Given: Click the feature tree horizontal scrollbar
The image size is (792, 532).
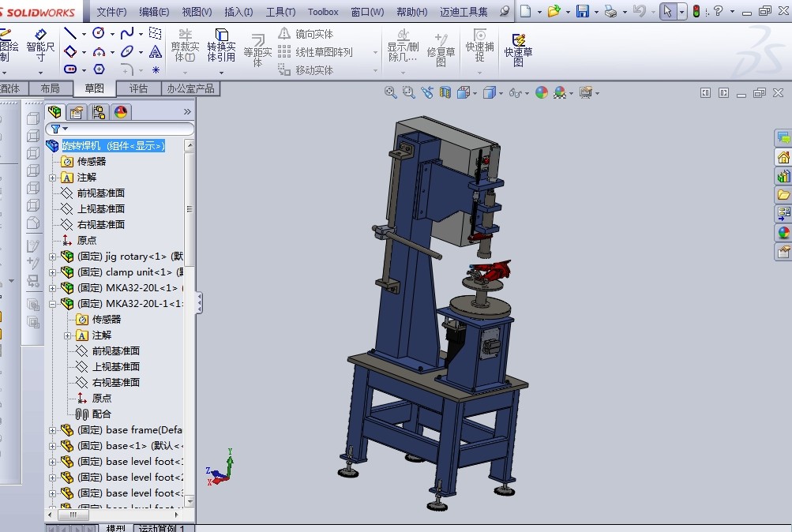Looking at the screenshot, I should [x=73, y=515].
